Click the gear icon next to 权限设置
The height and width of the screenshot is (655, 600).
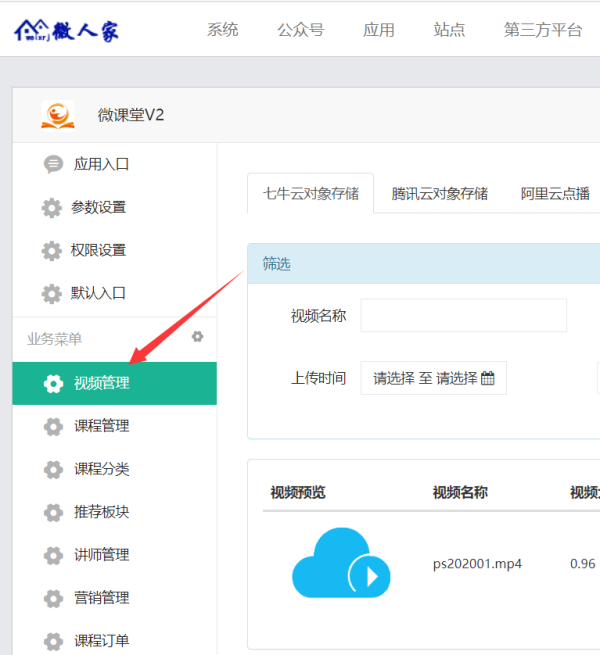pyautogui.click(x=51, y=251)
